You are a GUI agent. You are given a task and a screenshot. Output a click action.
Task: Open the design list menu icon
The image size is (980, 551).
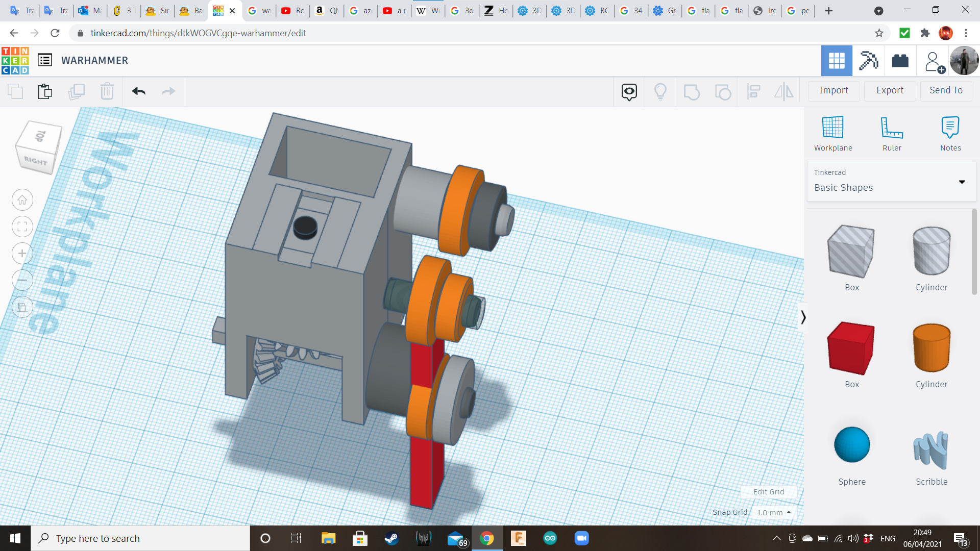pos(45,60)
